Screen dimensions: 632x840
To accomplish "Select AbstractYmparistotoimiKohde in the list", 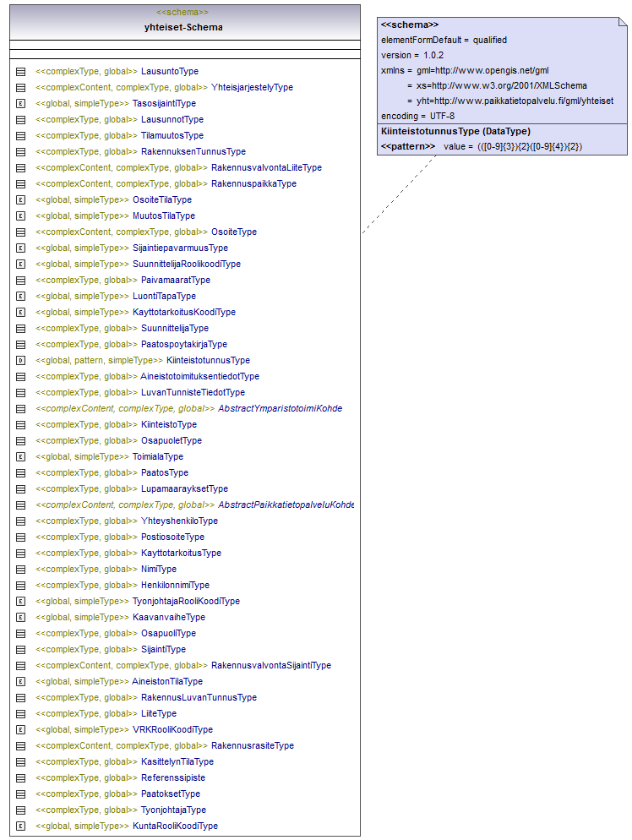I will [280, 409].
